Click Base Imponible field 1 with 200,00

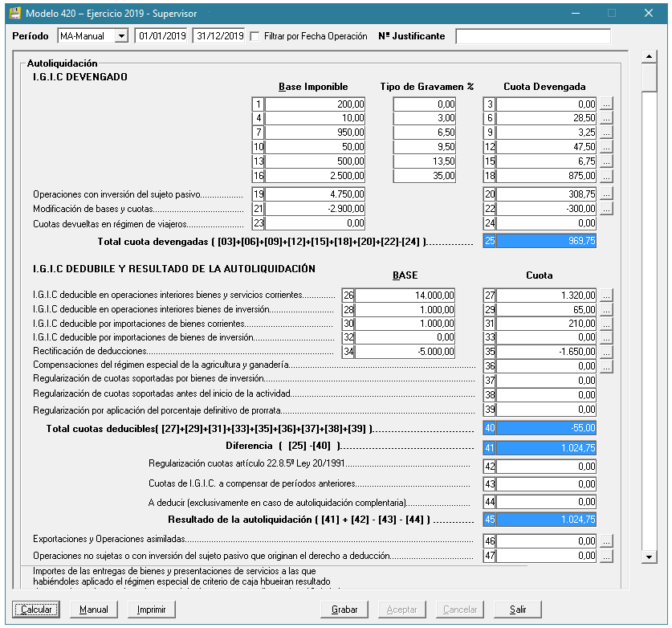coord(315,104)
